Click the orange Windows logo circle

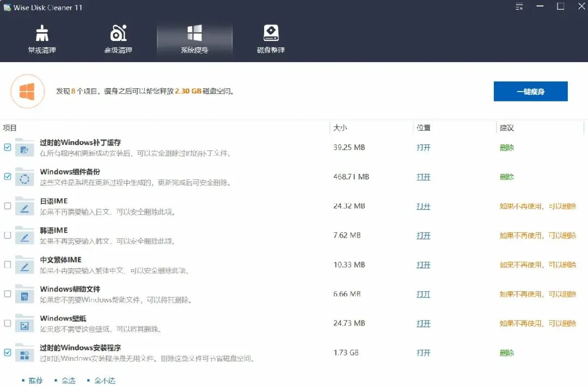[27, 91]
